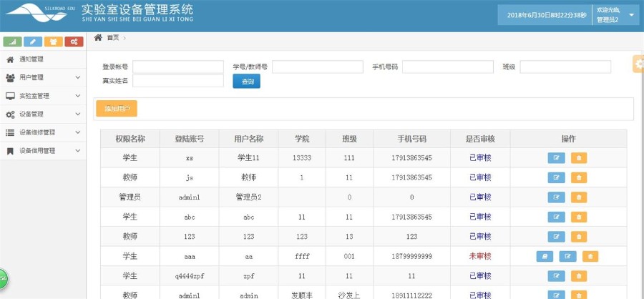Image resolution: width=644 pixels, height=299 pixels.
Task: Click the 用户名称 column header
Action: pos(248,139)
